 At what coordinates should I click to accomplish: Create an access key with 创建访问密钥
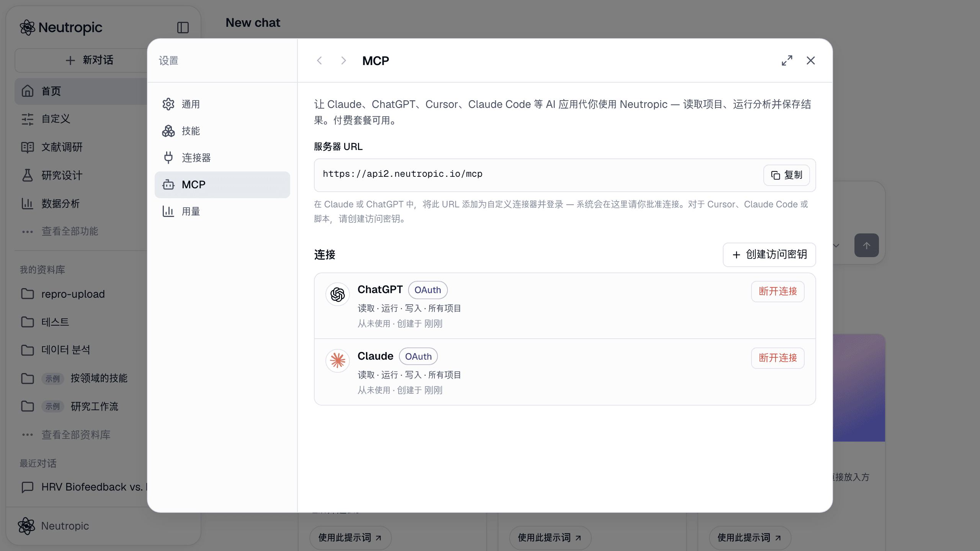click(x=769, y=254)
